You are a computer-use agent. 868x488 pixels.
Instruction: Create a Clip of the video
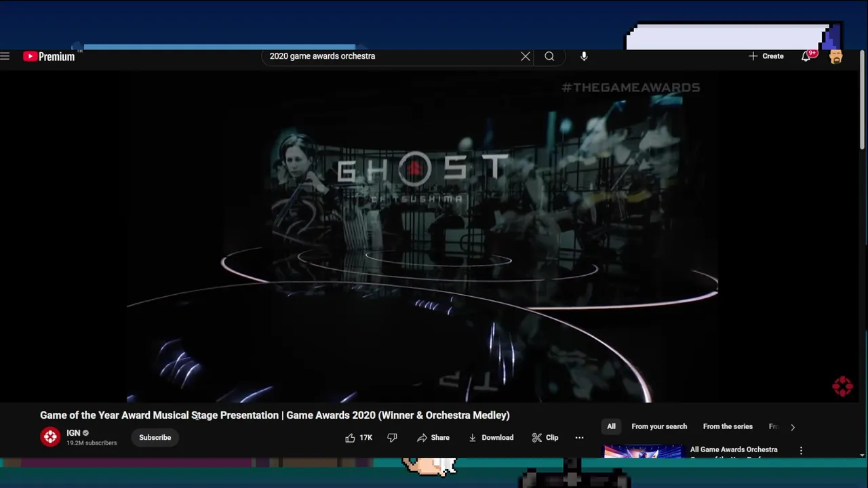click(545, 438)
